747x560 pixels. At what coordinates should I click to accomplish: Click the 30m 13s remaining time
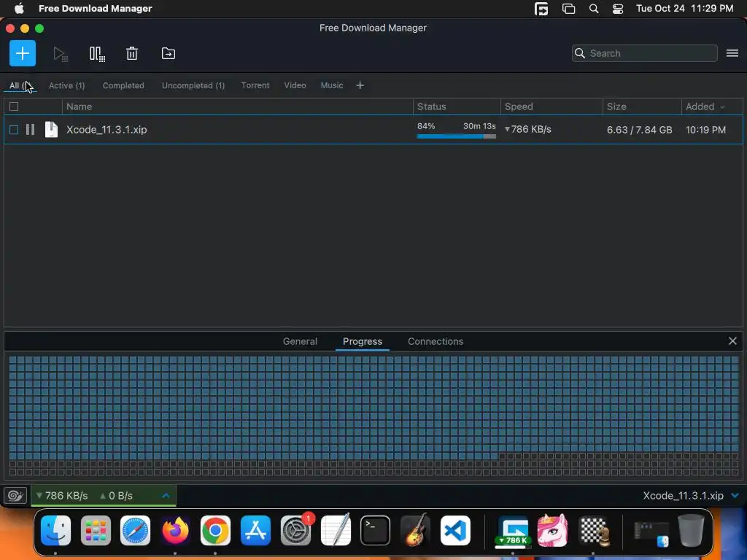coord(479,126)
